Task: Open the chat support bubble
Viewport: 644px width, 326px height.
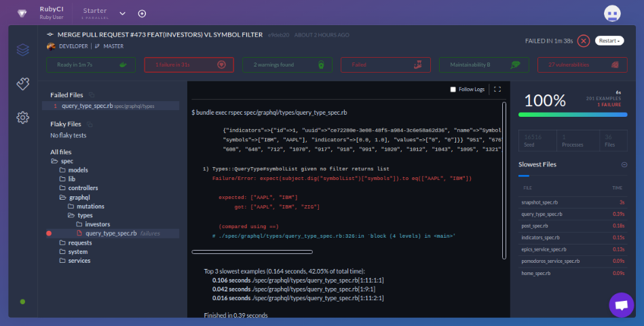Action: (x=622, y=305)
